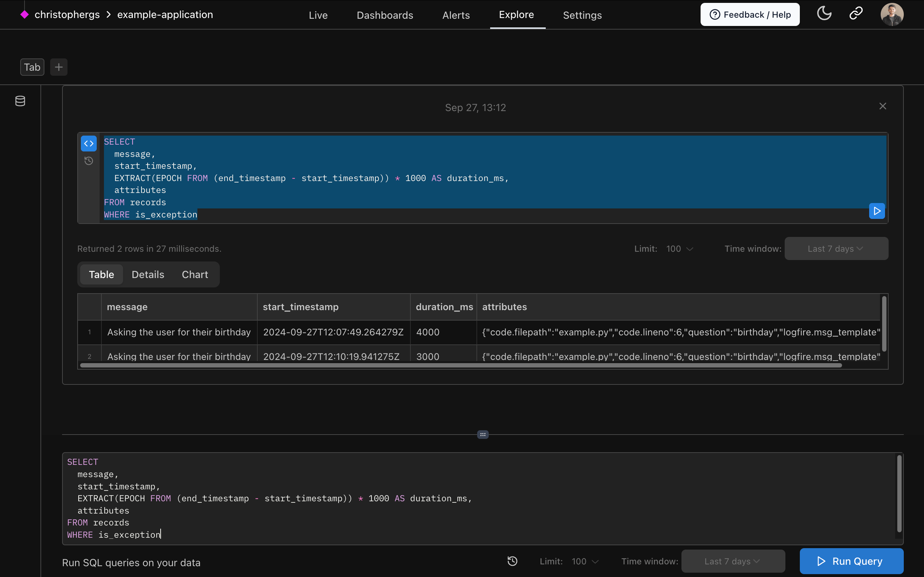Click the blue re-run play icon in query box
Image resolution: width=924 pixels, height=577 pixels.
click(x=877, y=211)
